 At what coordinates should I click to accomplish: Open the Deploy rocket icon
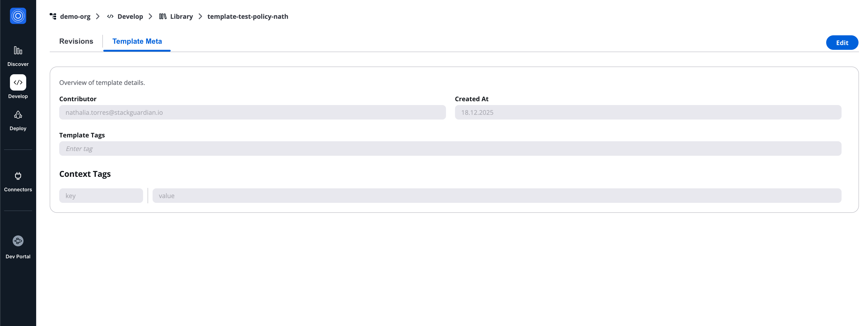[18, 115]
